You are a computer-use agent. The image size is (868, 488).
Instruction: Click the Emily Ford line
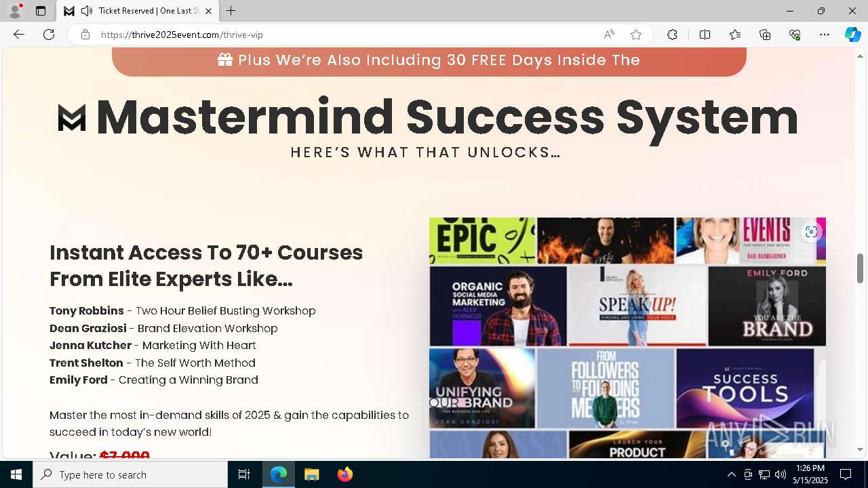point(154,380)
